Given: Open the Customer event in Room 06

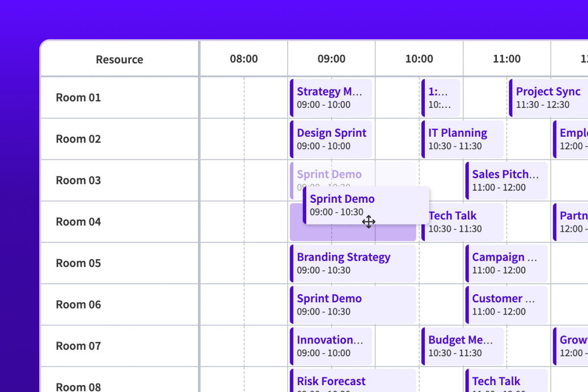Looking at the screenshot, I should click(506, 304).
